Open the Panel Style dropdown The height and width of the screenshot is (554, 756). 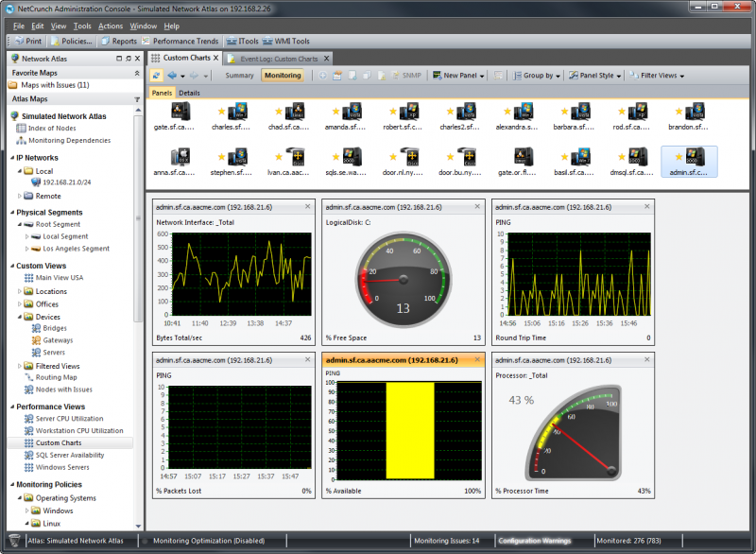tap(595, 76)
